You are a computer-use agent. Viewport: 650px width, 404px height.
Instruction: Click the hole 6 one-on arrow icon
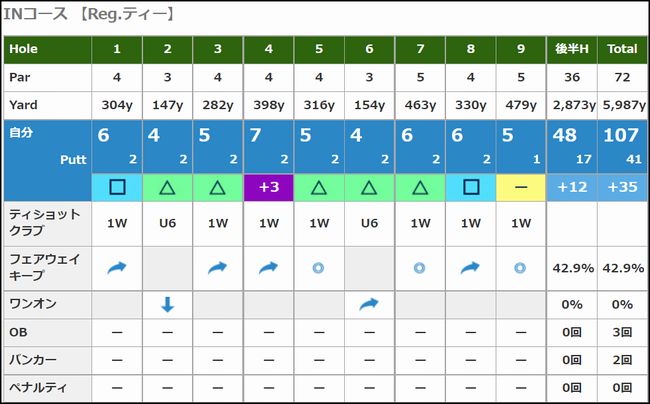(370, 305)
